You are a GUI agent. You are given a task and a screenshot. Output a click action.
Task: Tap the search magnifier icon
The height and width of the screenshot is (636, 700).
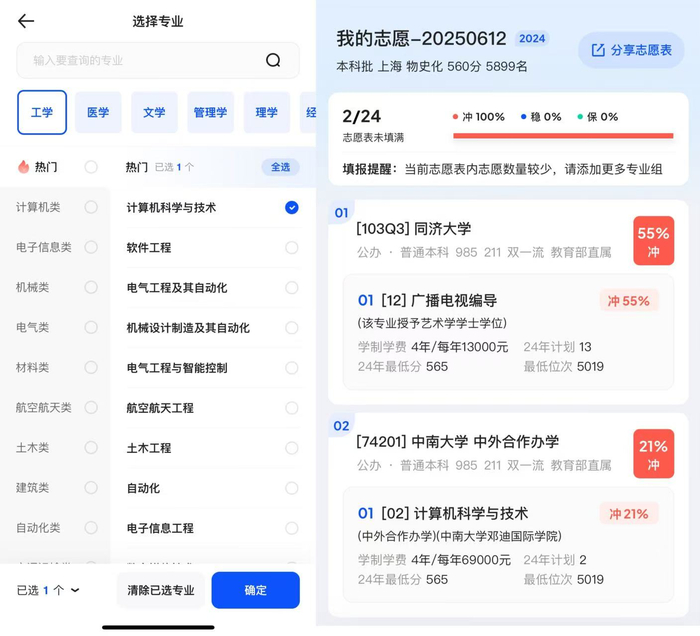[x=273, y=60]
